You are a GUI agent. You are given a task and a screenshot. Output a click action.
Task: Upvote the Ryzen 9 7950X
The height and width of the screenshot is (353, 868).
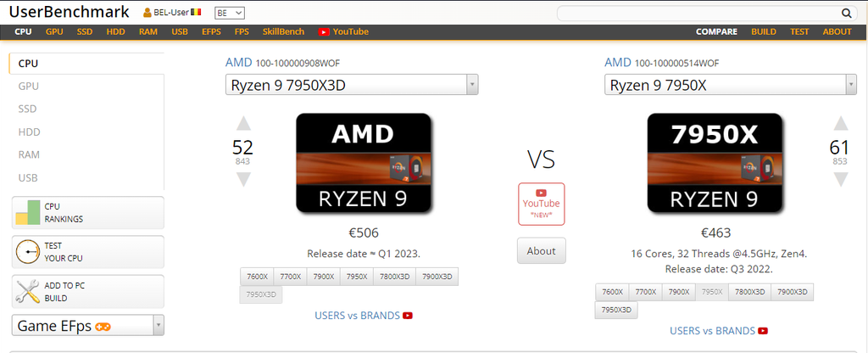[840, 123]
